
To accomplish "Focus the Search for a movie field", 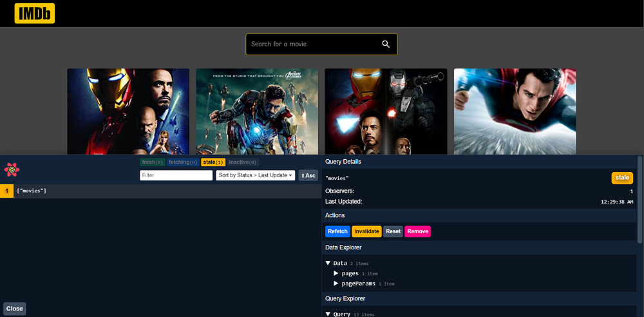I will coord(321,44).
